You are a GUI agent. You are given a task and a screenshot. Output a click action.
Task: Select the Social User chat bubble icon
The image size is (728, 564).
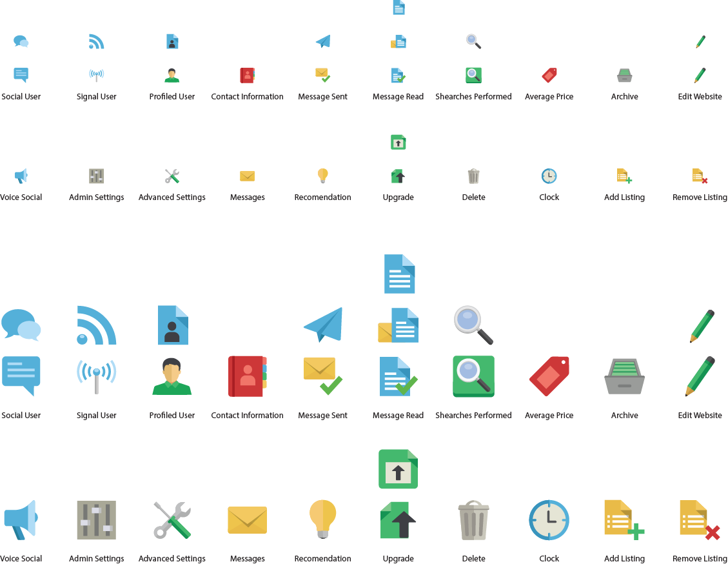[x=21, y=376]
